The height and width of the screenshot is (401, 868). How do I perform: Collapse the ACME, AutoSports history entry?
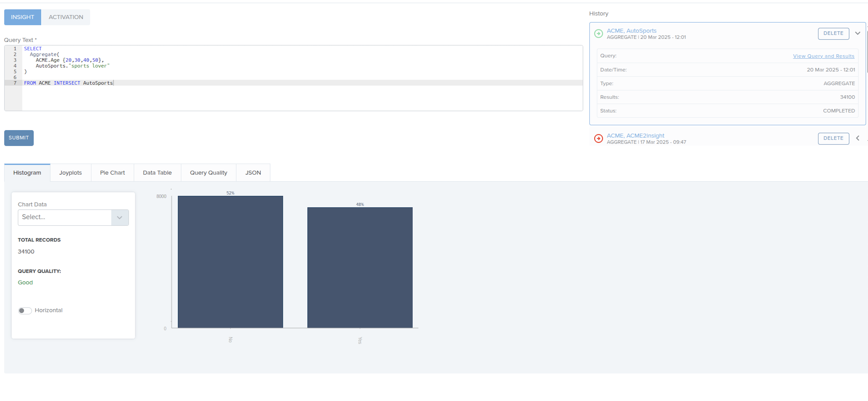tap(858, 34)
